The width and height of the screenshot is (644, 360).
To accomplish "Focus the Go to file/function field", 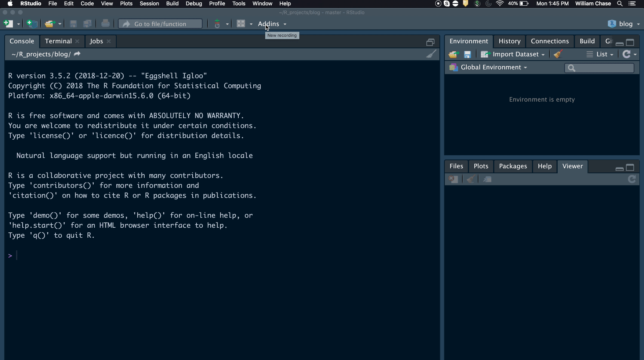I will (160, 24).
